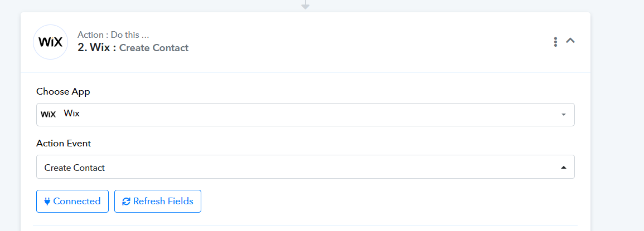The image size is (644, 231).
Task: Click "Create Contact" value in Action Event box
Action: click(x=75, y=168)
